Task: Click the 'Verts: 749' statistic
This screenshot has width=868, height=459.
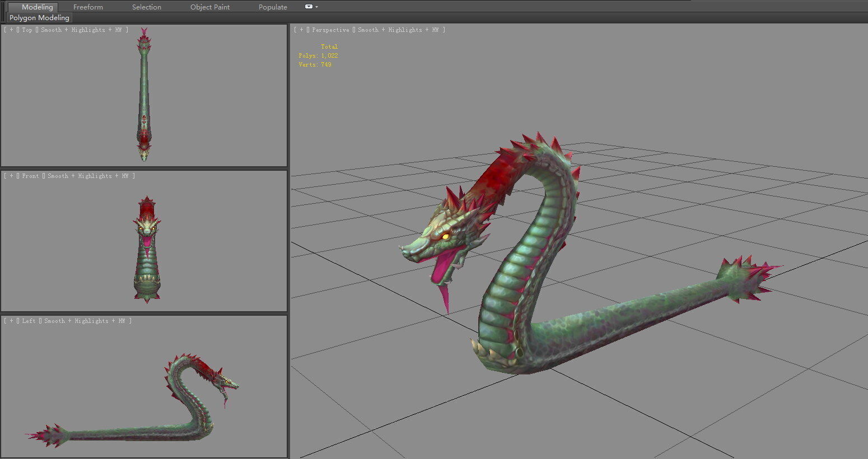Action: point(315,64)
